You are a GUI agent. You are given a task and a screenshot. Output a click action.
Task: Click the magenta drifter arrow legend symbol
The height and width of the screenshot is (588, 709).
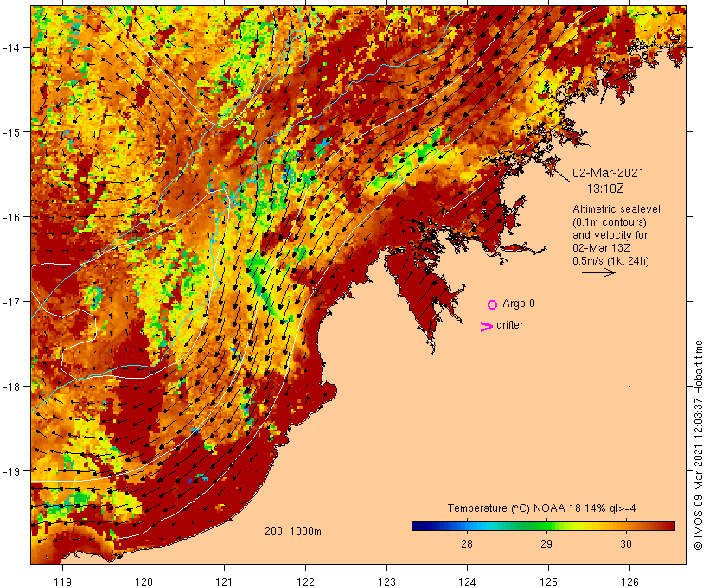click(486, 327)
